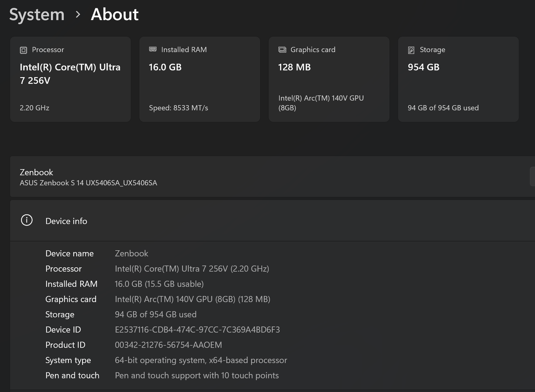Click the Graphics card label in the Device info list
The height and width of the screenshot is (392, 535).
tap(71, 299)
